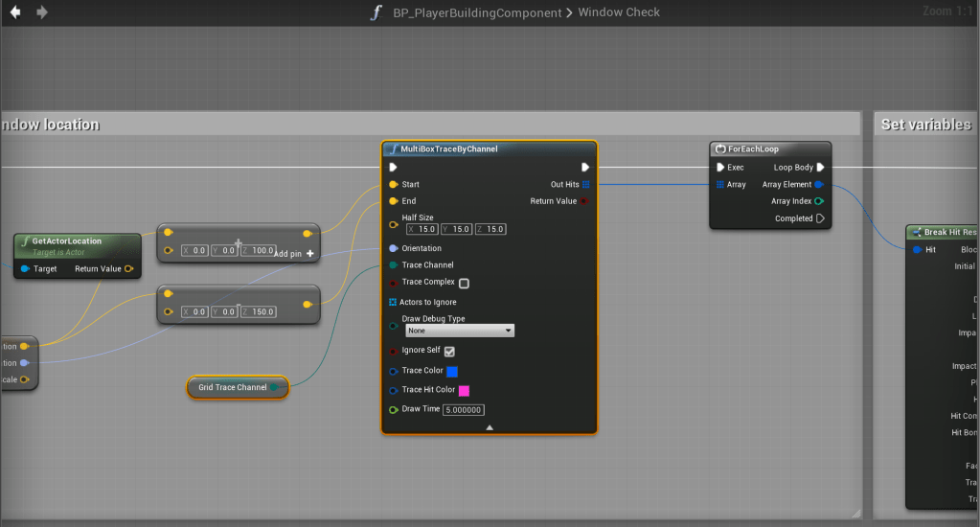Viewport: 980px width, 527px height.
Task: Click BP_PlayerBuildingComponent in the breadcrumb
Action: (478, 12)
